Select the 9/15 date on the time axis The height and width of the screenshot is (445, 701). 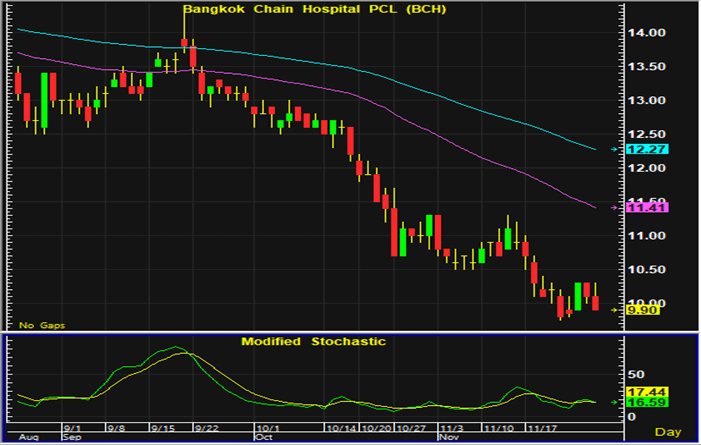tap(161, 427)
